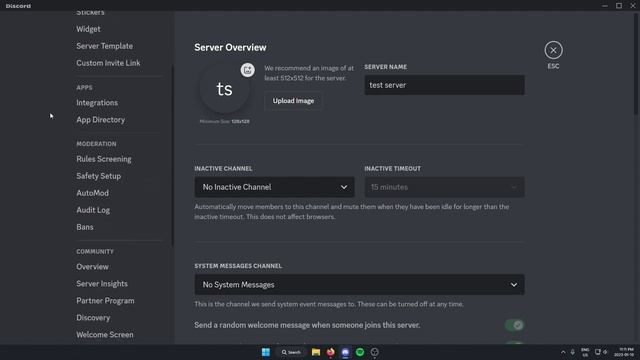Click the network tray icon
Screen dimensions: 640x360
pyautogui.click(x=598, y=352)
